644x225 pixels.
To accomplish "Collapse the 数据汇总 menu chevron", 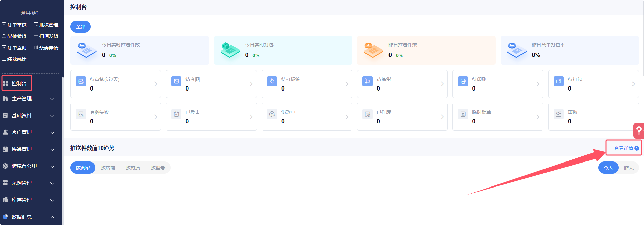I will tap(52, 217).
